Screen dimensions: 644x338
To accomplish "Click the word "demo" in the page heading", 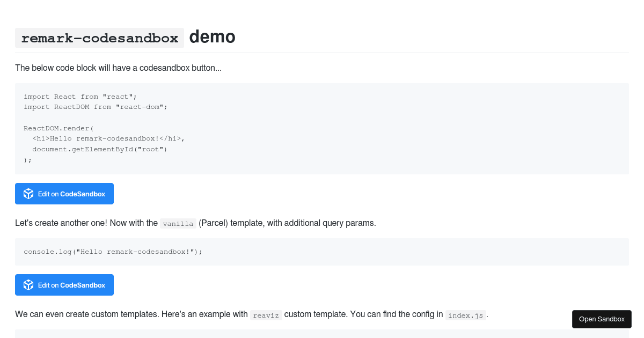I will pyautogui.click(x=212, y=37).
